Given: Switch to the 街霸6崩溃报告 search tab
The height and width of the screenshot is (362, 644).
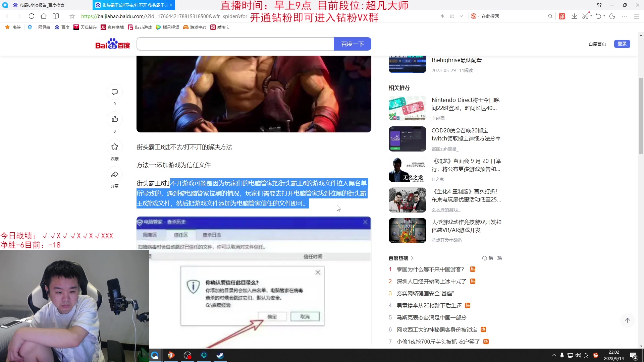Looking at the screenshot, I should click(46, 5).
